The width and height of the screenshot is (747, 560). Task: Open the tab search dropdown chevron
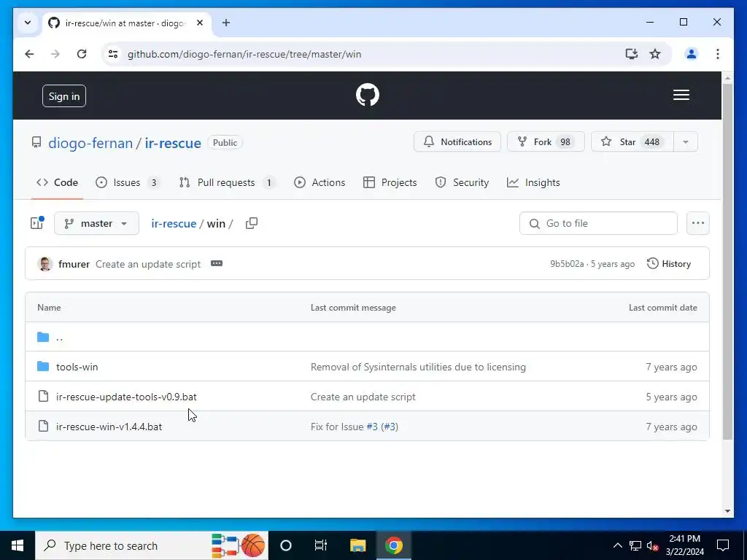pyautogui.click(x=28, y=23)
